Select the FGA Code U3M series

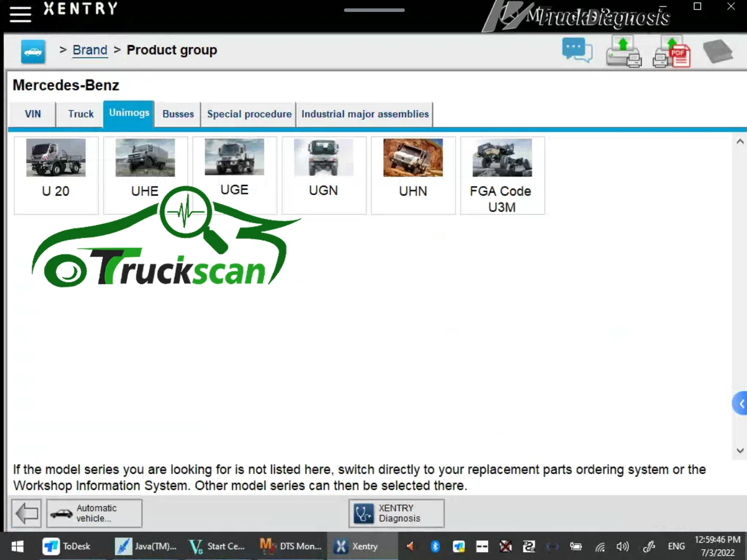point(502,175)
